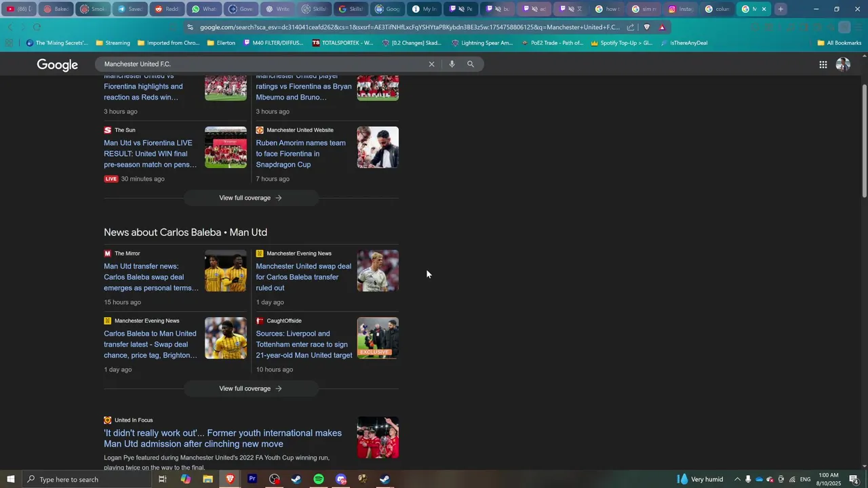868x488 pixels.
Task: Open CaughtOffside Liverpool and Tottenham article
Action: (x=304, y=344)
